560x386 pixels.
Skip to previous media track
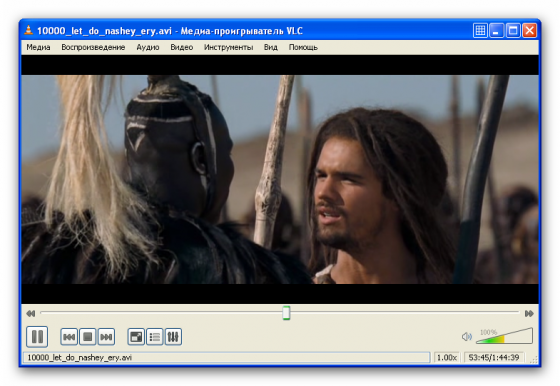point(69,336)
